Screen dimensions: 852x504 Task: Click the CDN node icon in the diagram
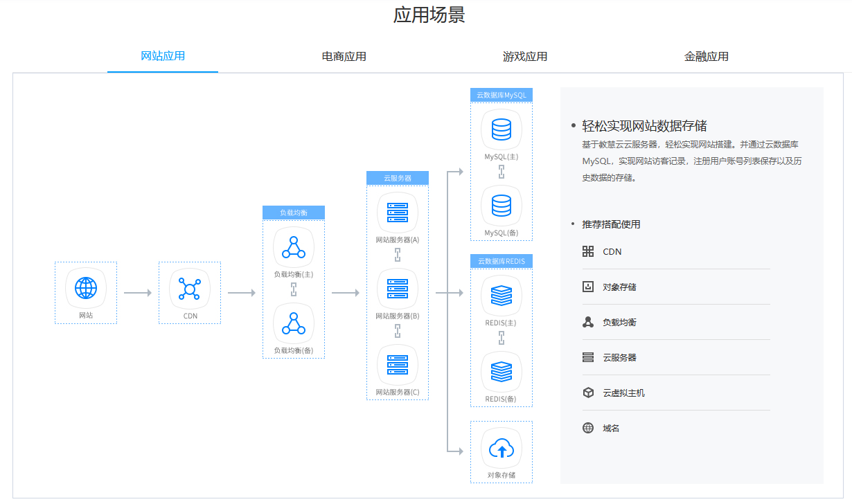pyautogui.click(x=189, y=287)
